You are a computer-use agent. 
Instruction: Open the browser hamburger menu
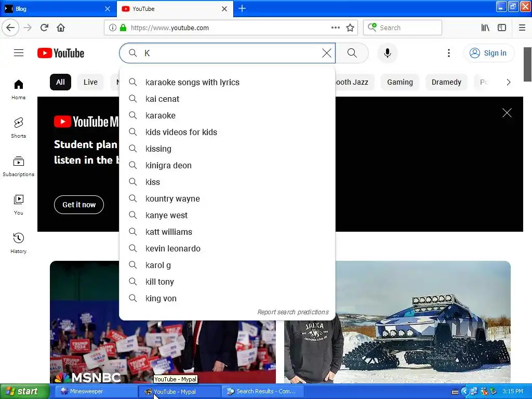522,28
